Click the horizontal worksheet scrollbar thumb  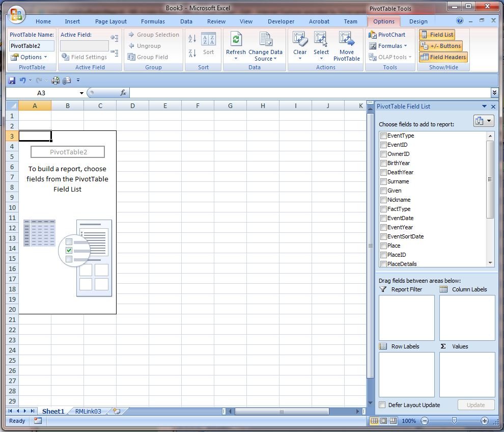(x=282, y=411)
